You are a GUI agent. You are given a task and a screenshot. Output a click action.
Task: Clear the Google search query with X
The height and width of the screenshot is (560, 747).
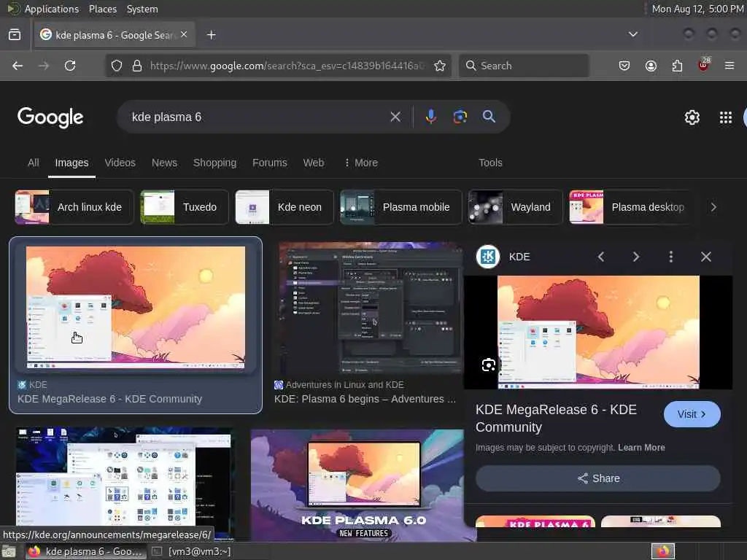tap(395, 117)
